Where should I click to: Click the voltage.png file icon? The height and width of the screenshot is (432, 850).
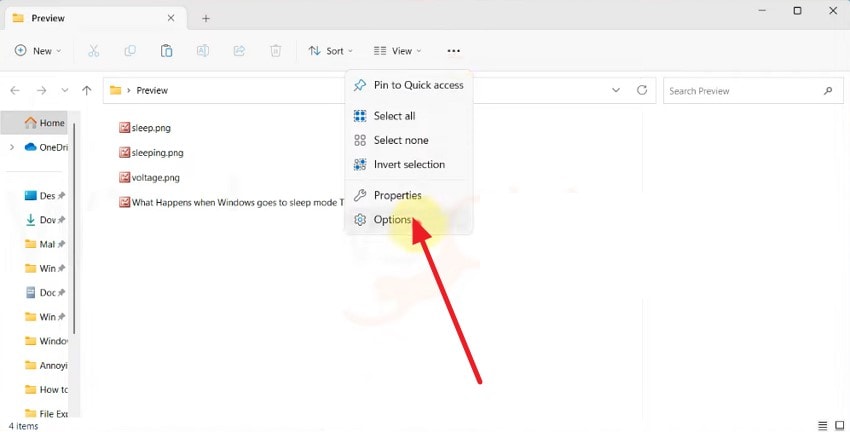pos(125,177)
